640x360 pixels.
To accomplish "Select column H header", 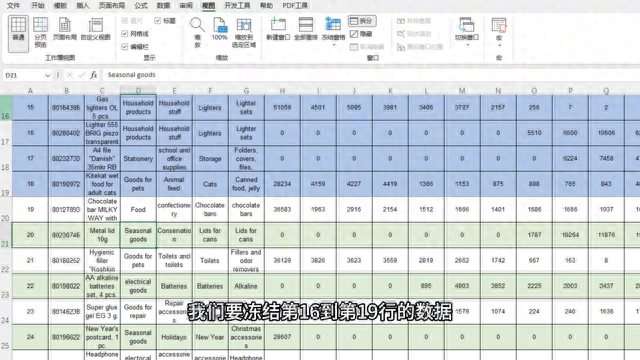I will [282, 91].
